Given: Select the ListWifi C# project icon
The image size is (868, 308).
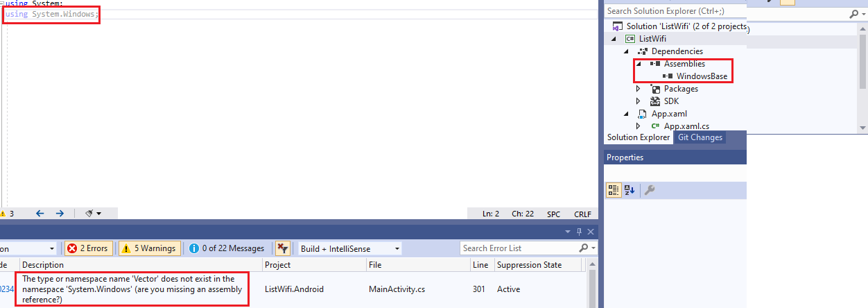Looking at the screenshot, I should pyautogui.click(x=630, y=39).
